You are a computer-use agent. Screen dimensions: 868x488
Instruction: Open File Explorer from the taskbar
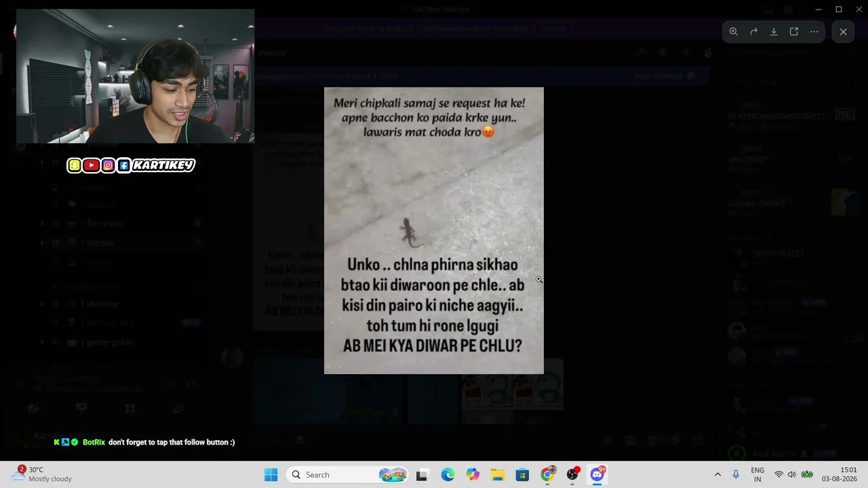[498, 474]
